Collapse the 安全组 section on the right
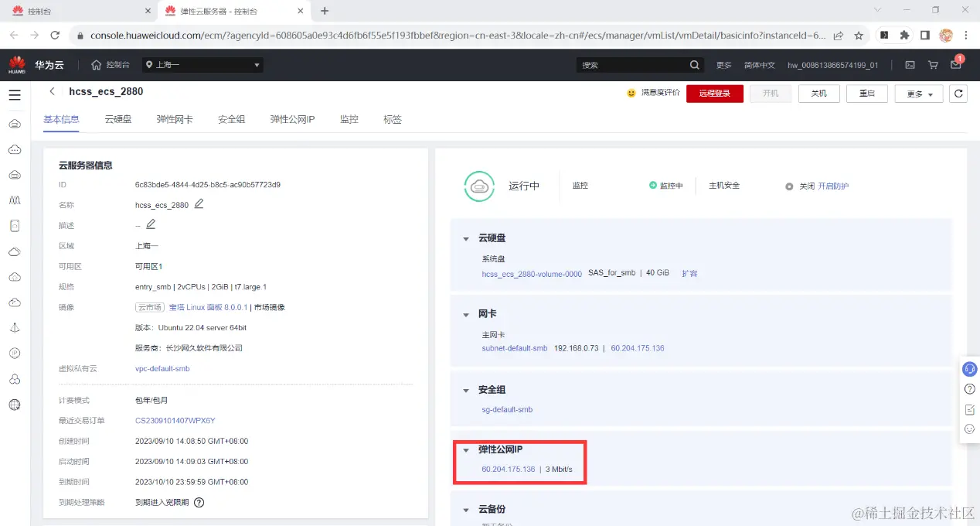This screenshot has width=980, height=526. (x=466, y=391)
